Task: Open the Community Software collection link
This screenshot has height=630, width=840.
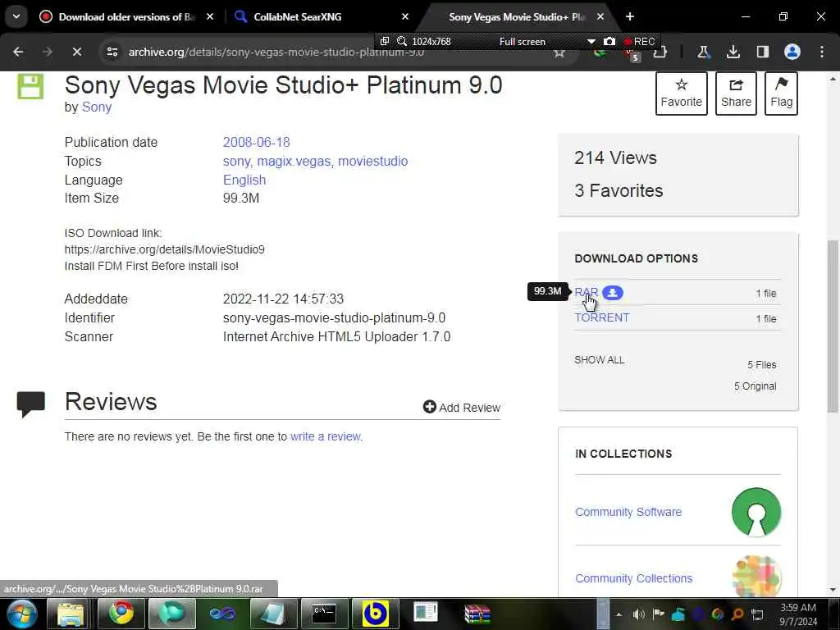Action: tap(628, 512)
